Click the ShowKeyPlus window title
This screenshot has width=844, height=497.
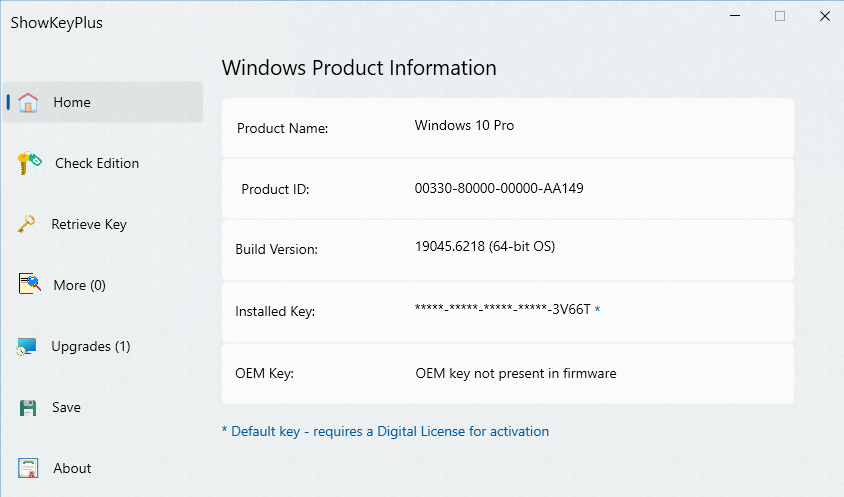(57, 23)
